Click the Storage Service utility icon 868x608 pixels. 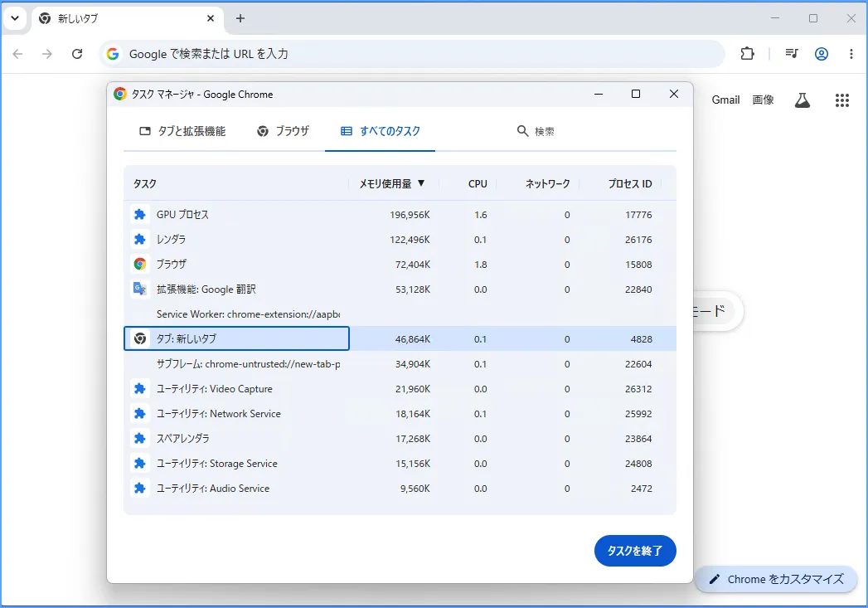click(x=139, y=464)
